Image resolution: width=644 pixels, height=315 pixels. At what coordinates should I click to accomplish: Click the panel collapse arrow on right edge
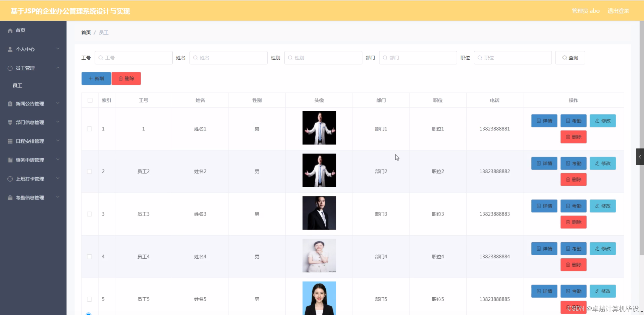tap(640, 156)
